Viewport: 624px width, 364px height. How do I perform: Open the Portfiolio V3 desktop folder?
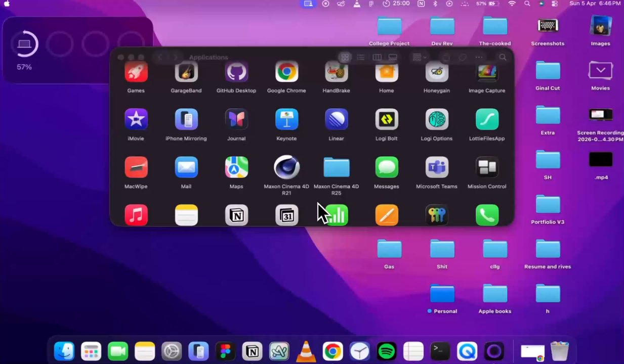pos(548,205)
